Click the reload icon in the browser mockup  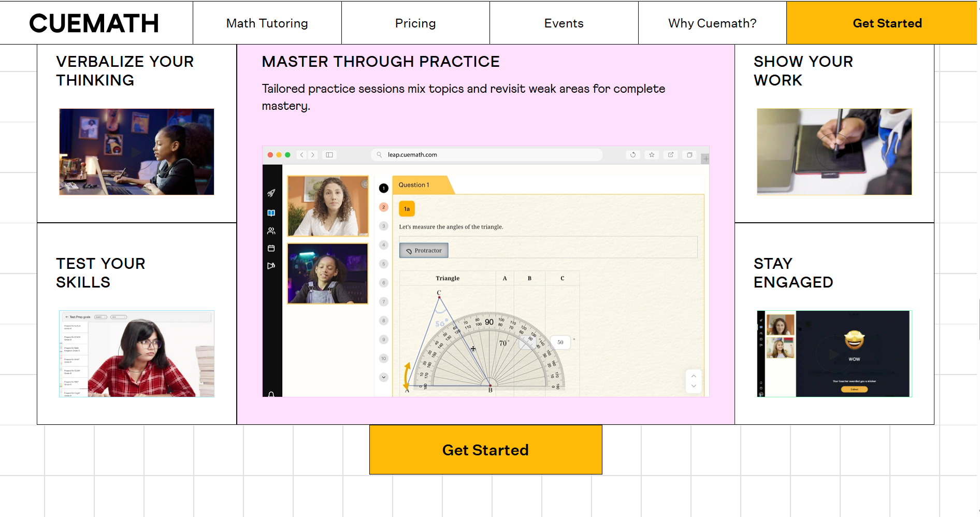633,155
